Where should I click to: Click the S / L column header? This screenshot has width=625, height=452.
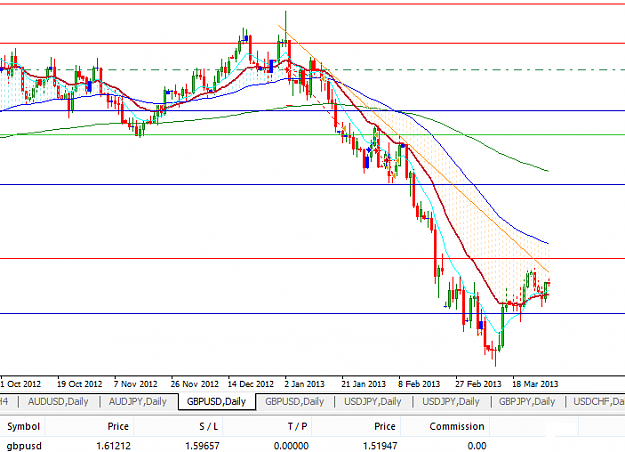tap(208, 426)
